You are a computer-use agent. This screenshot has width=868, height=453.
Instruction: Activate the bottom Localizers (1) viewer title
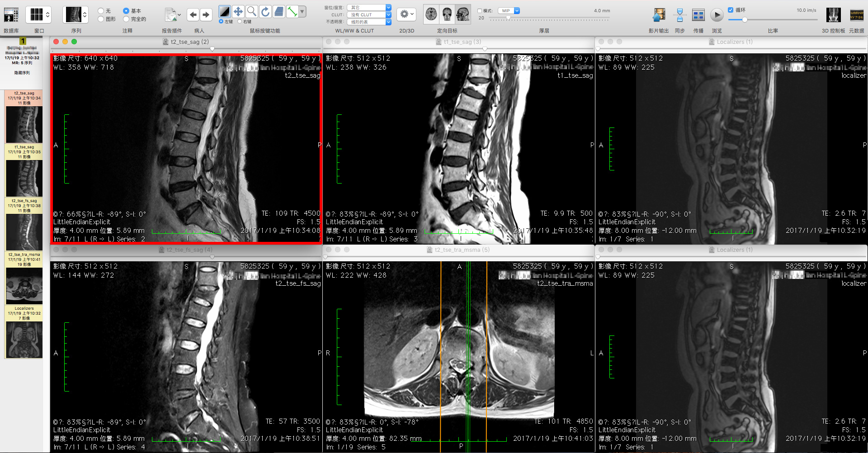[x=735, y=250]
